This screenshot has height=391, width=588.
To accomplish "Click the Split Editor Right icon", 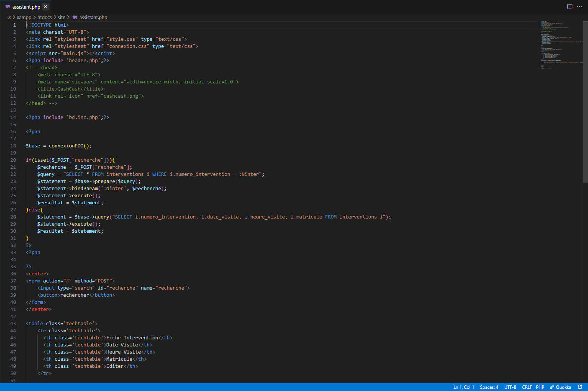I will tap(570, 7).
